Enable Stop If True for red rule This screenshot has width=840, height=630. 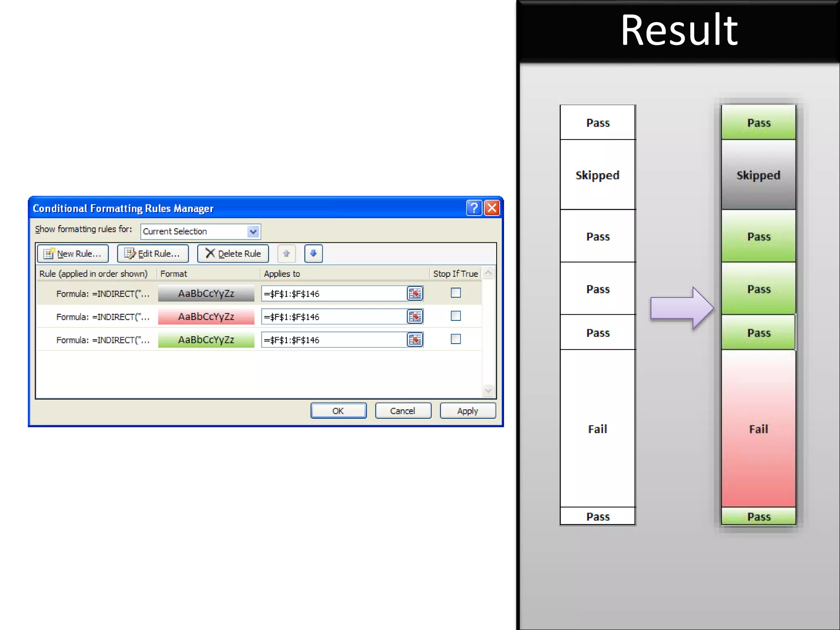(456, 316)
